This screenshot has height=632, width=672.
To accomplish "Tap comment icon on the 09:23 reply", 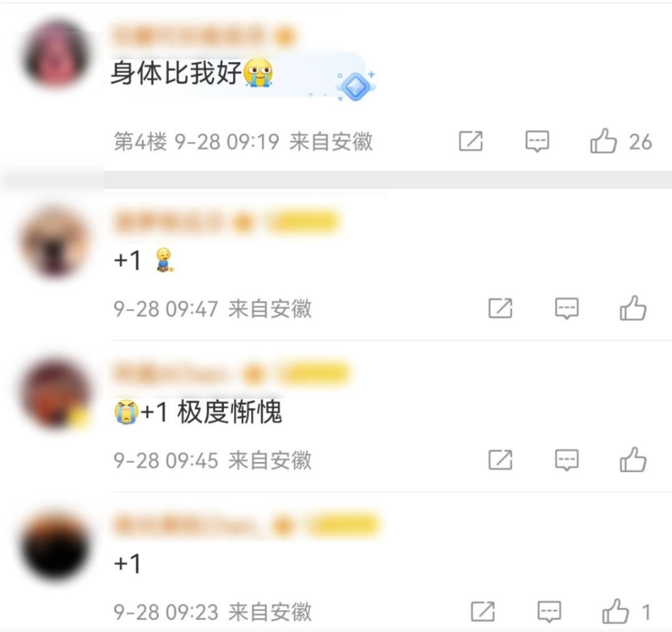I will [x=549, y=612].
